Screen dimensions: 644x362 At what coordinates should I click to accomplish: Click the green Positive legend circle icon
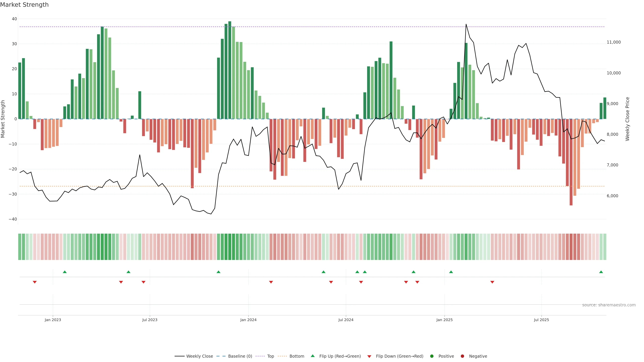click(x=432, y=356)
